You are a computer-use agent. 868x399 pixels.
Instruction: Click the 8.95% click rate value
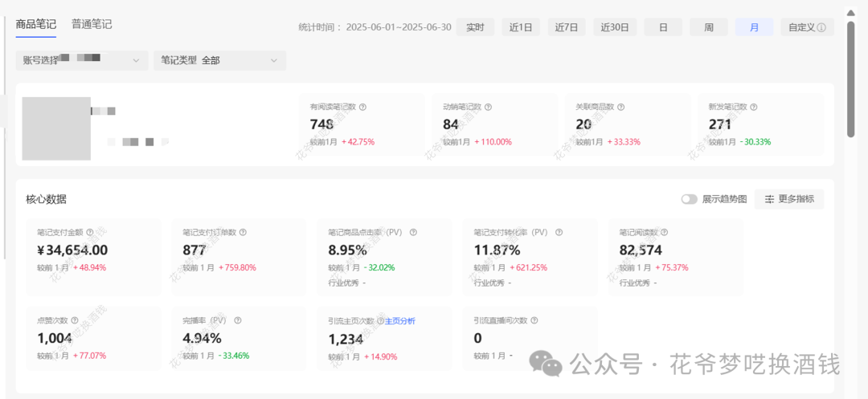pyautogui.click(x=348, y=250)
